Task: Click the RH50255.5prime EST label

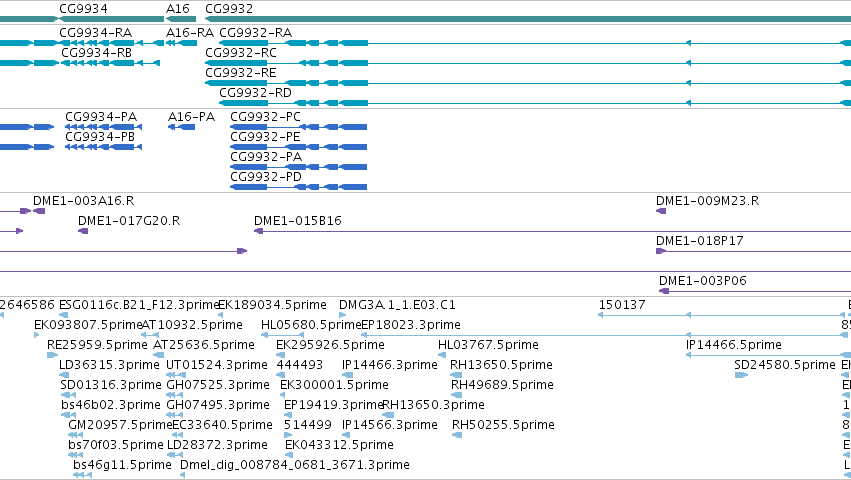Action: coord(504,425)
